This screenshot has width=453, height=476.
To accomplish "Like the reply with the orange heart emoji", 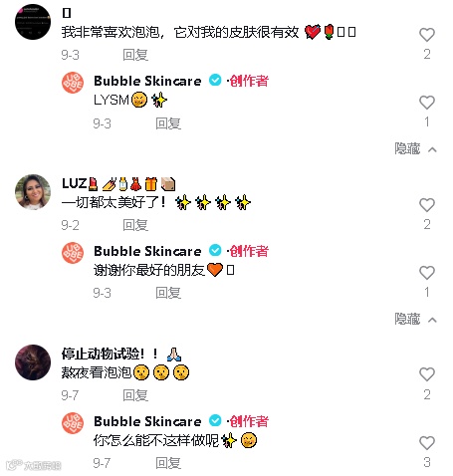I will [x=427, y=273].
